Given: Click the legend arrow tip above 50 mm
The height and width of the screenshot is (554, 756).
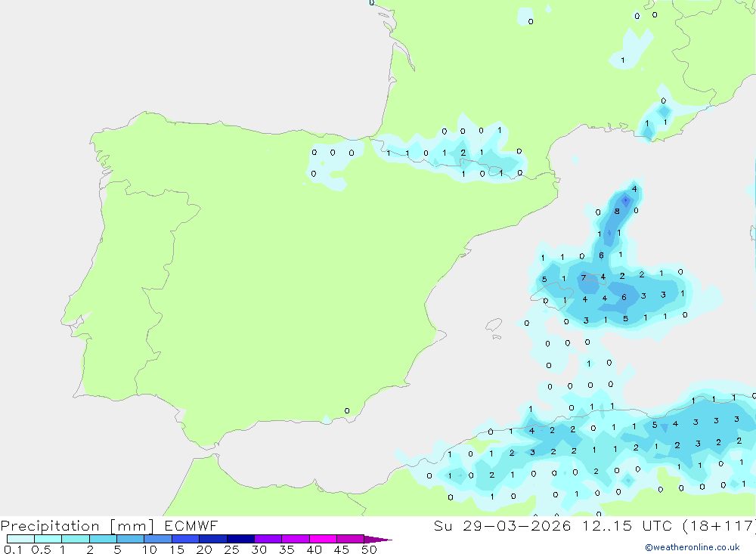Looking at the screenshot, I should [377, 540].
